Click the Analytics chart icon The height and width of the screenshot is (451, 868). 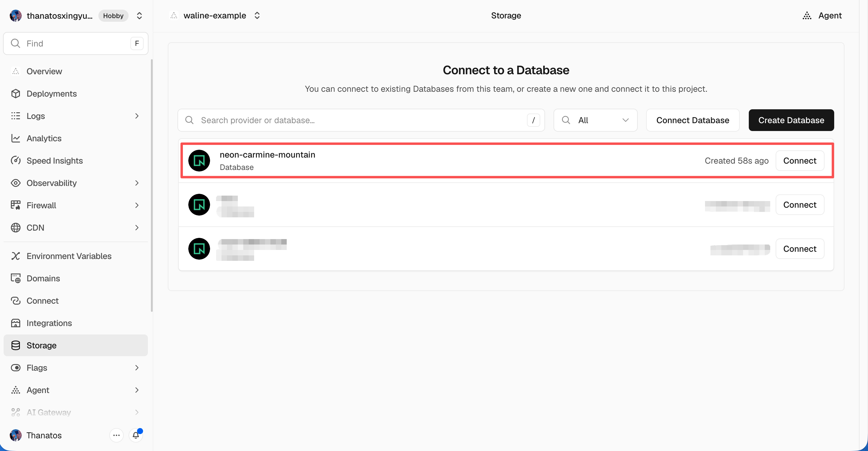click(x=15, y=138)
